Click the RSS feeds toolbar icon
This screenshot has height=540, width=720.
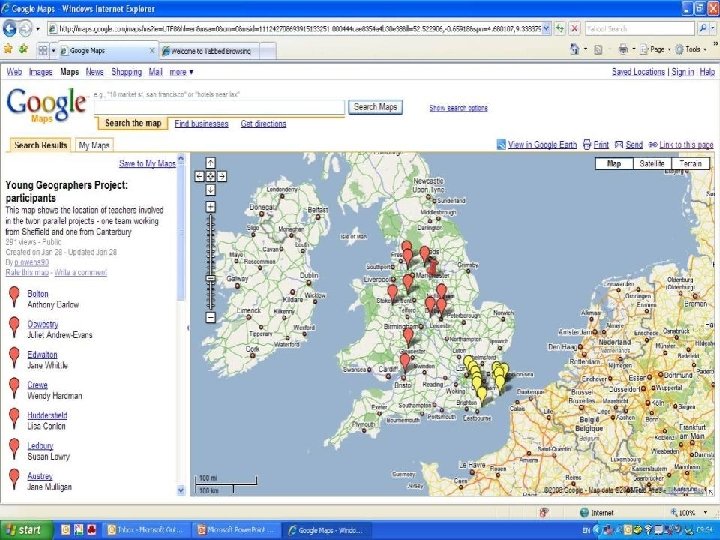(598, 50)
